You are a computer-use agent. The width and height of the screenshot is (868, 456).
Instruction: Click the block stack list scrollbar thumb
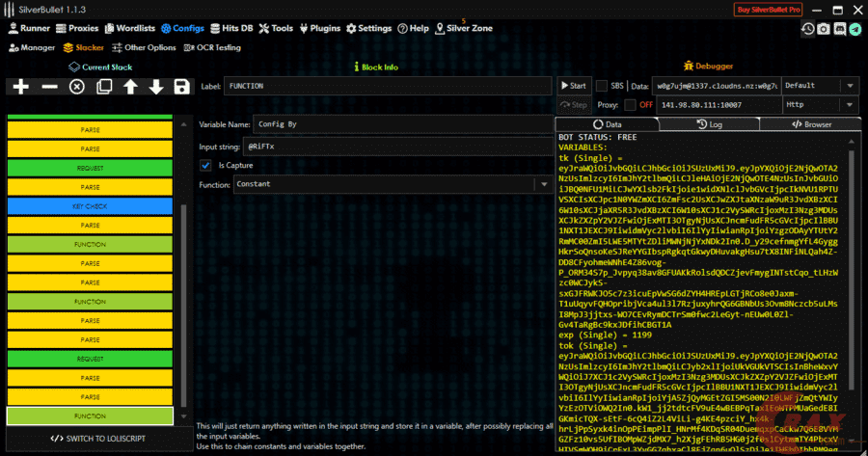coord(184,306)
